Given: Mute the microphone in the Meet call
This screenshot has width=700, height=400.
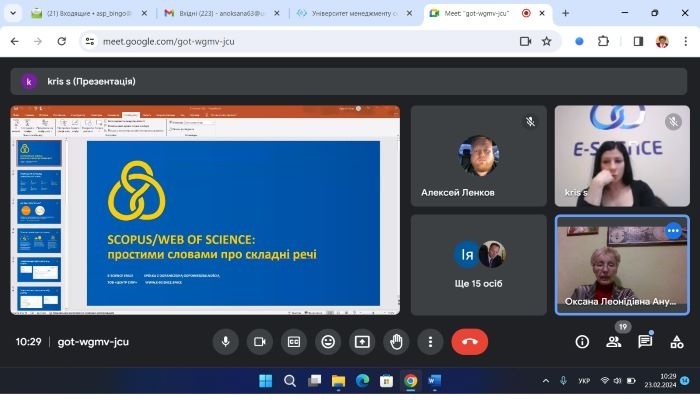Looking at the screenshot, I should [225, 342].
